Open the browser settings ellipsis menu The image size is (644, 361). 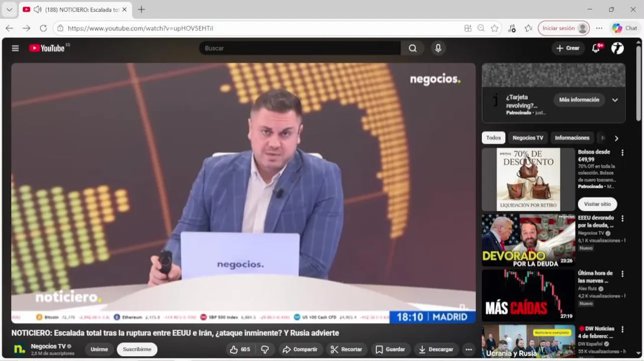click(x=599, y=28)
